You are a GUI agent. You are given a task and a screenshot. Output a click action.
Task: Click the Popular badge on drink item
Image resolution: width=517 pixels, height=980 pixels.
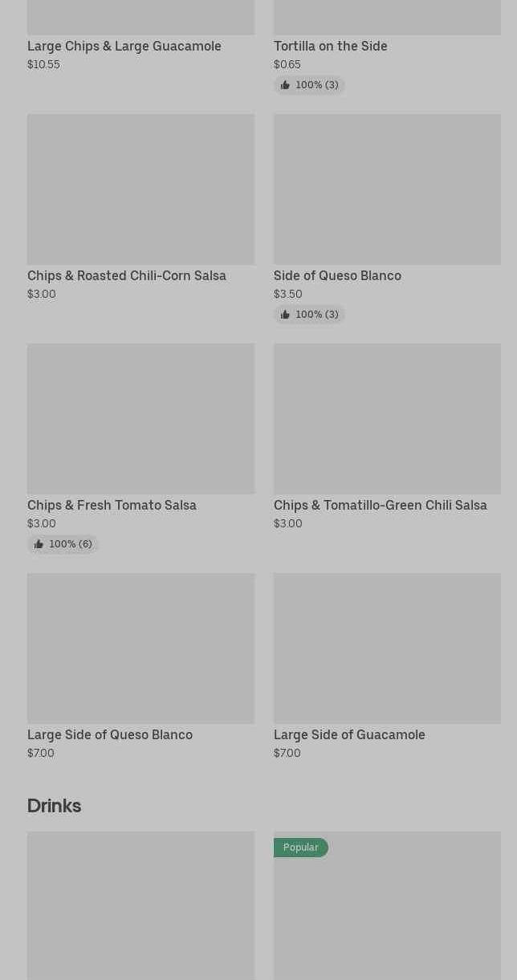tap(300, 848)
